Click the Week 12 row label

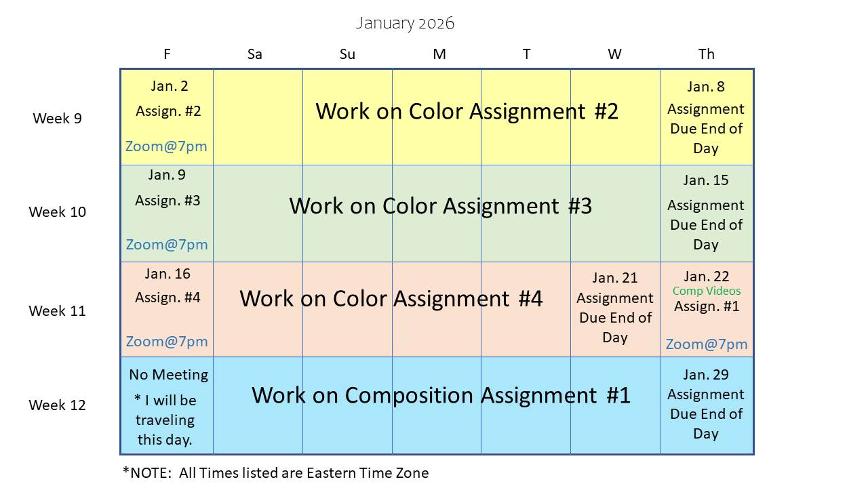[57, 405]
